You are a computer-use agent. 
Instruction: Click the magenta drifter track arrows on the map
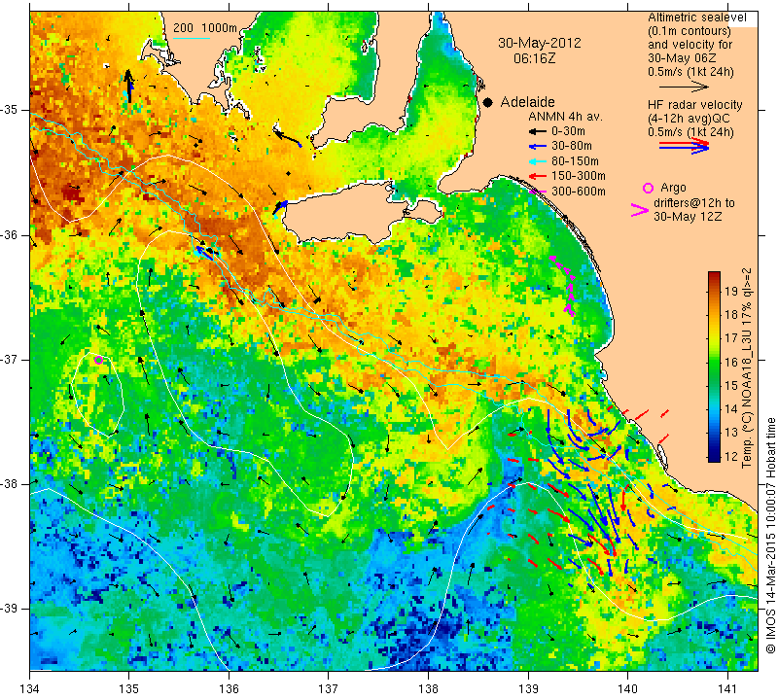(x=563, y=285)
